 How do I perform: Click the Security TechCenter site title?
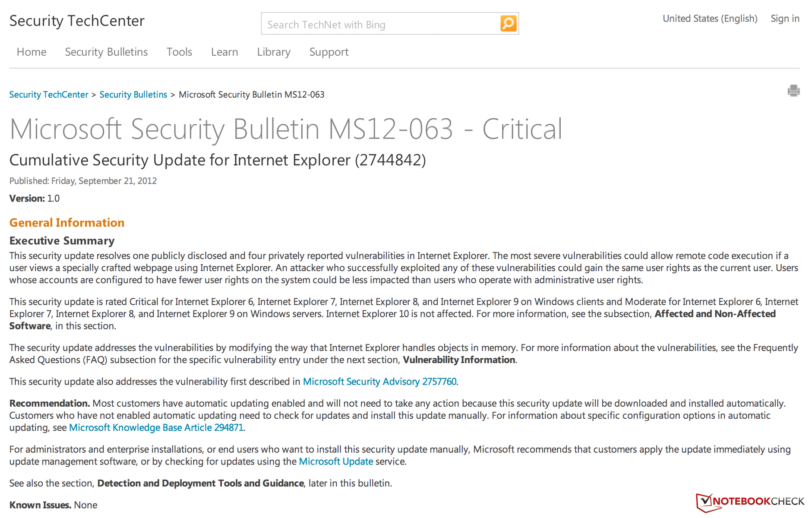[x=77, y=21]
